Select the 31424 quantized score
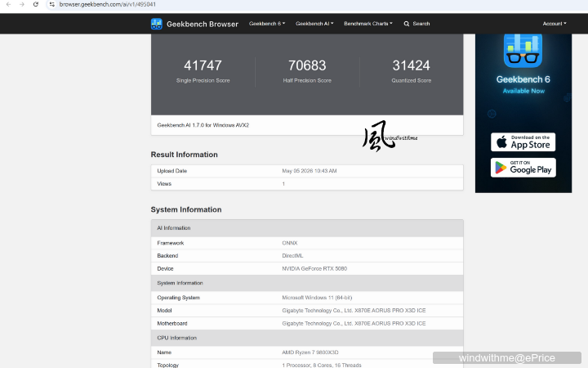Image resolution: width=588 pixels, height=368 pixels. [411, 65]
